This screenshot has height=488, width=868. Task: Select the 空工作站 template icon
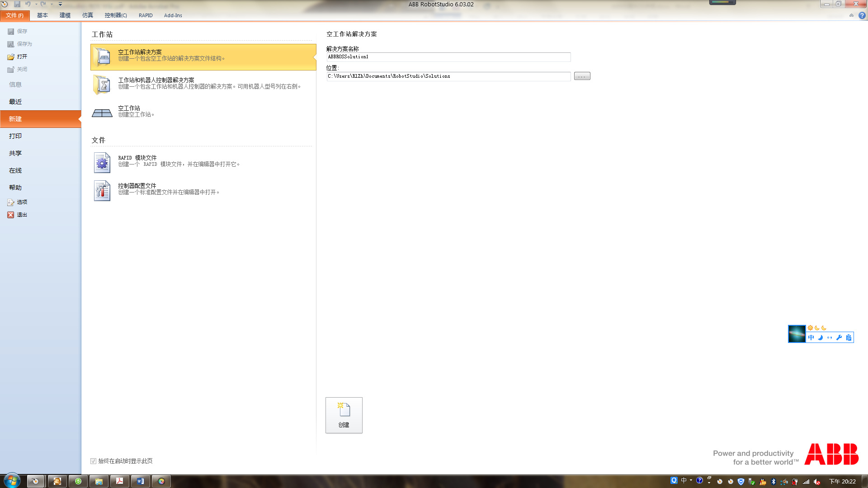coord(102,113)
